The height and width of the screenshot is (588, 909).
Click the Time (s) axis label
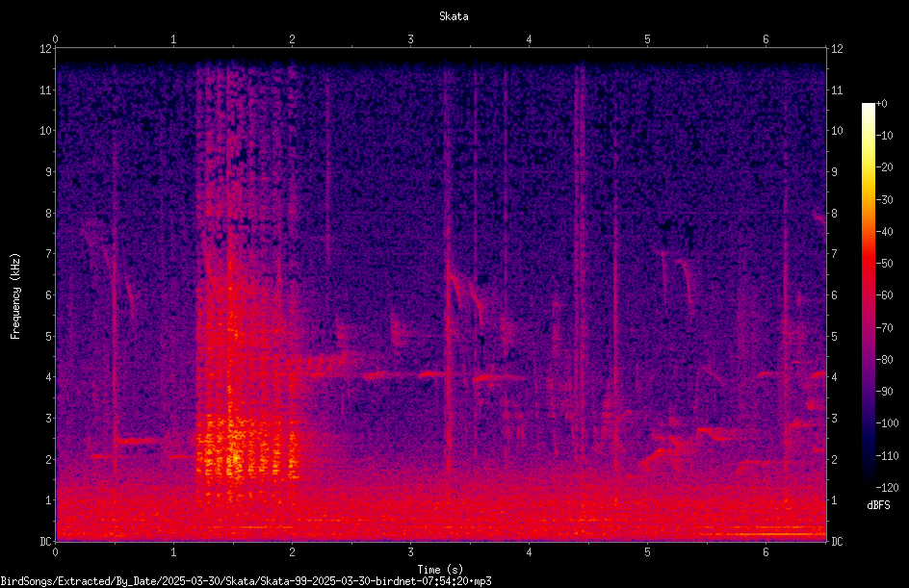tap(440, 570)
